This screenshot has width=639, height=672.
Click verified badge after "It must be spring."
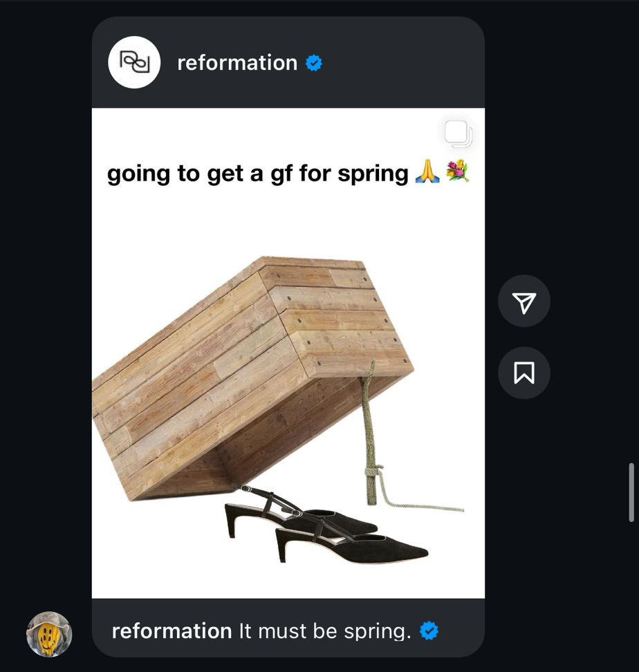click(x=429, y=631)
